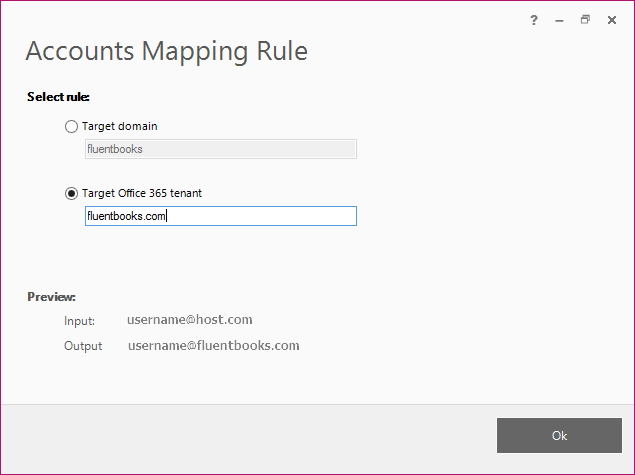Click the 'Preview:' section label
This screenshot has height=475, width=635.
pos(51,297)
